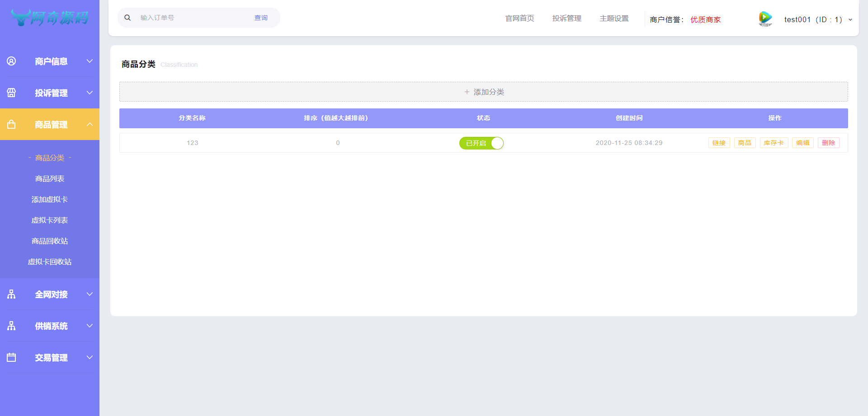Click the 查询 search link
This screenshot has height=416, width=868.
tap(261, 18)
